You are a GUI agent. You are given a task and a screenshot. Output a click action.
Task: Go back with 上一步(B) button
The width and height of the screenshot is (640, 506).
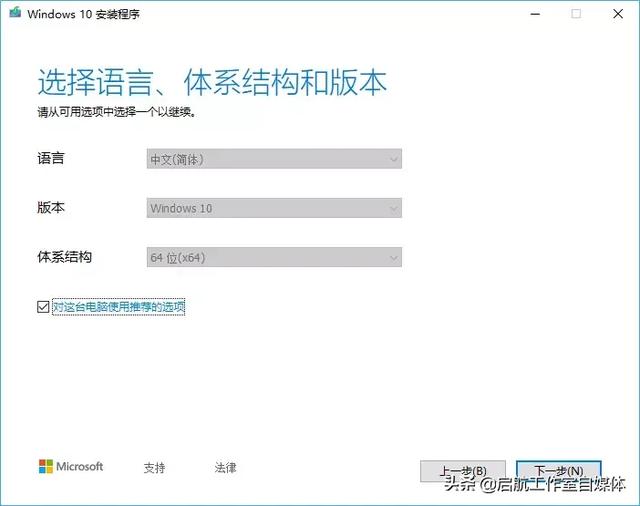pyautogui.click(x=463, y=471)
